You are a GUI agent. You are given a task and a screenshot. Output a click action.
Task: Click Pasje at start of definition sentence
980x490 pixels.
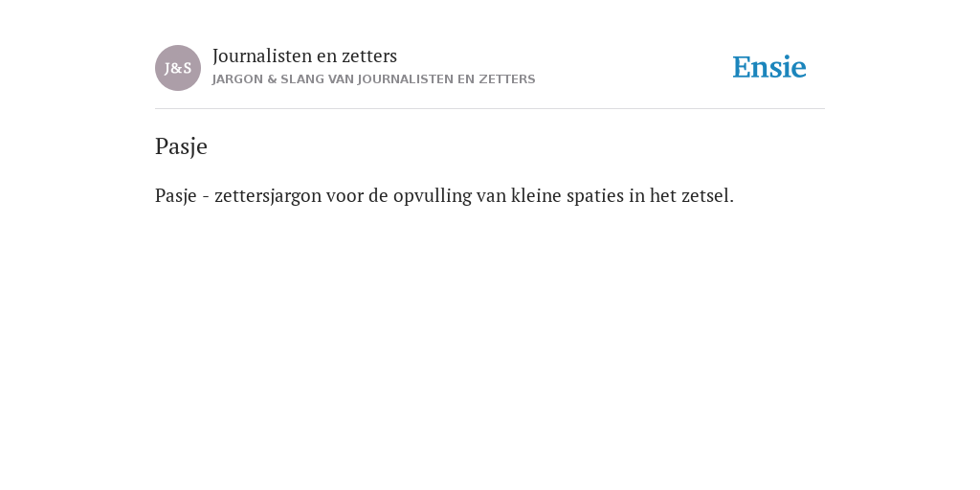coord(176,196)
